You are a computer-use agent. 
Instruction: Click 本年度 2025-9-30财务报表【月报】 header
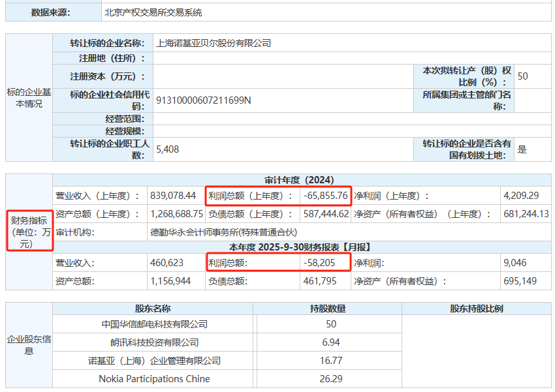click(301, 247)
